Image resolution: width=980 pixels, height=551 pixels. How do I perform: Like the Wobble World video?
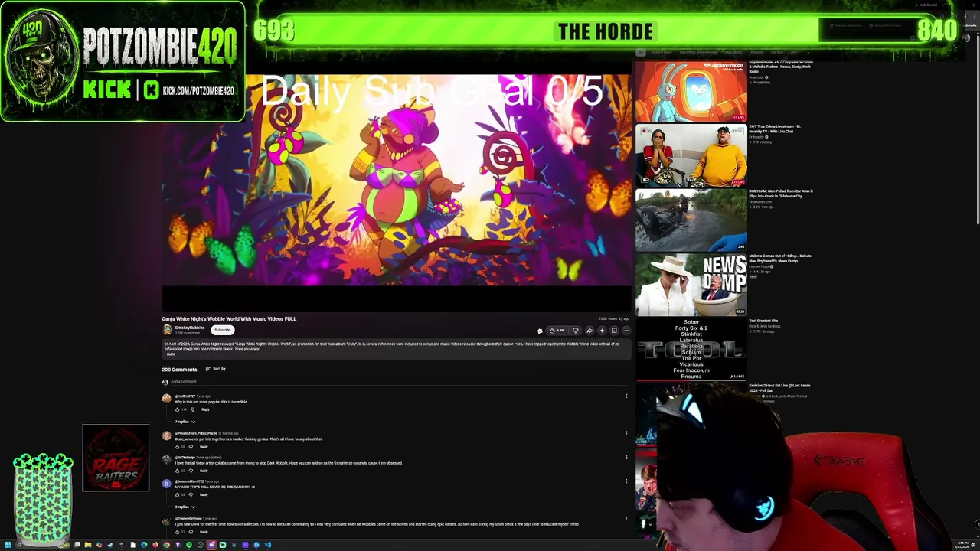pos(557,331)
